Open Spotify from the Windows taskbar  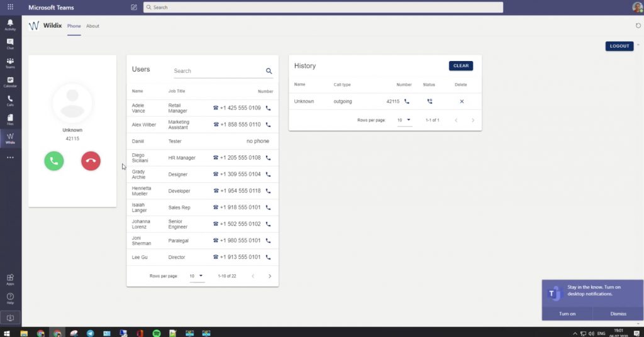coord(157,333)
